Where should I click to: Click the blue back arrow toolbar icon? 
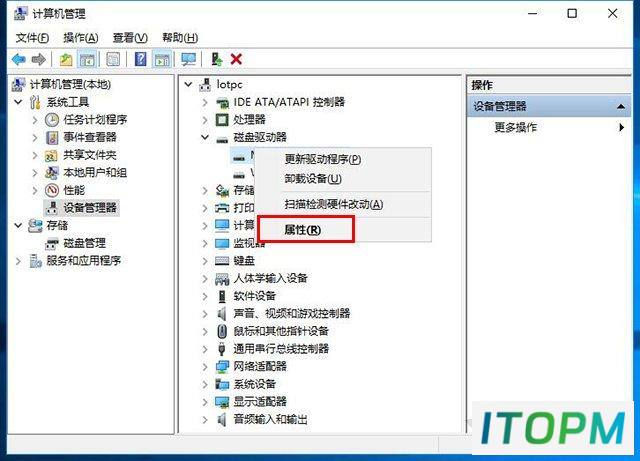[19, 60]
